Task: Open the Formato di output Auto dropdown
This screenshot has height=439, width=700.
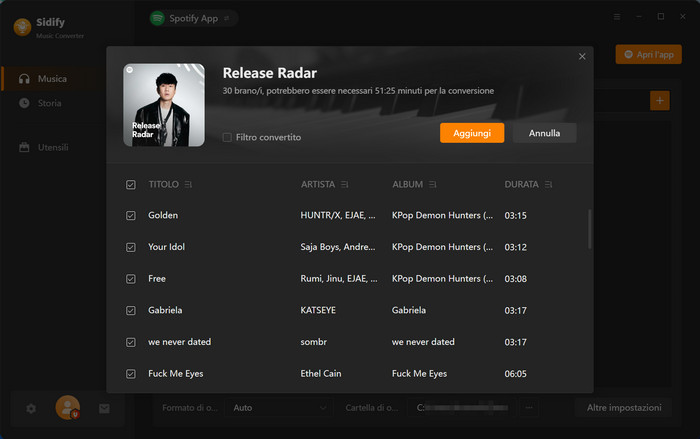Action: (279, 408)
